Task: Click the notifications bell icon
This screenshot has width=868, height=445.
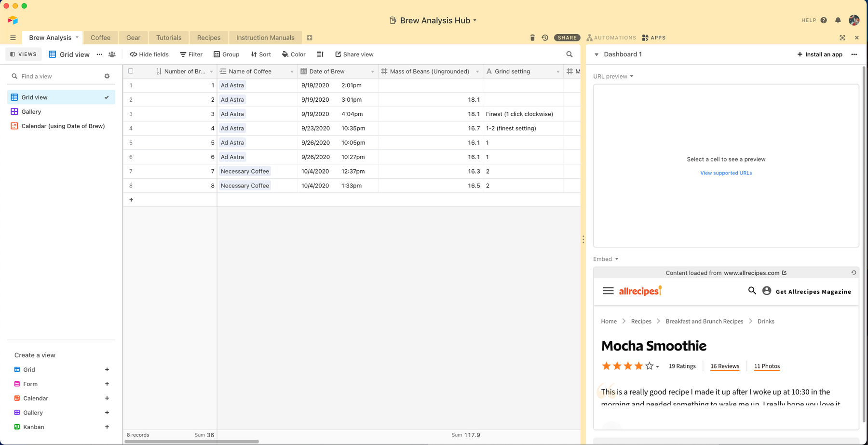Action: (838, 20)
